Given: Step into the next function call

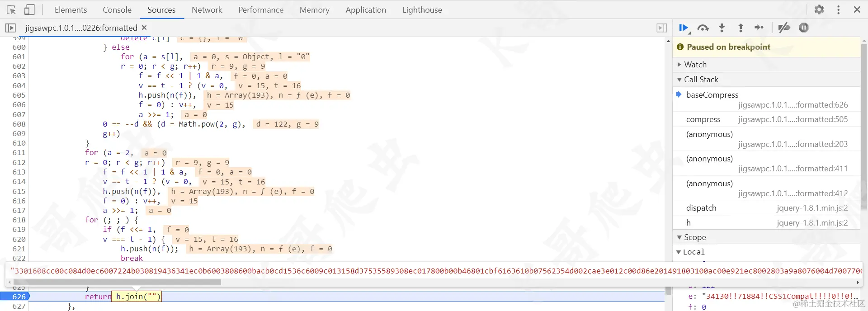Looking at the screenshot, I should pyautogui.click(x=722, y=28).
